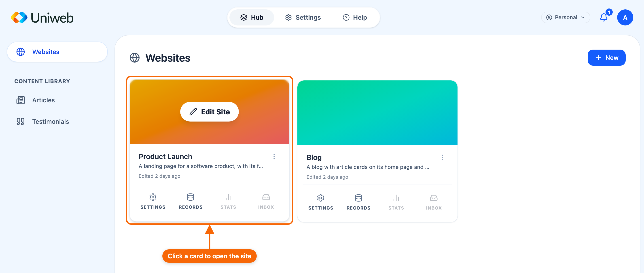Click the Uniweb logo
644x273 pixels.
42,17
